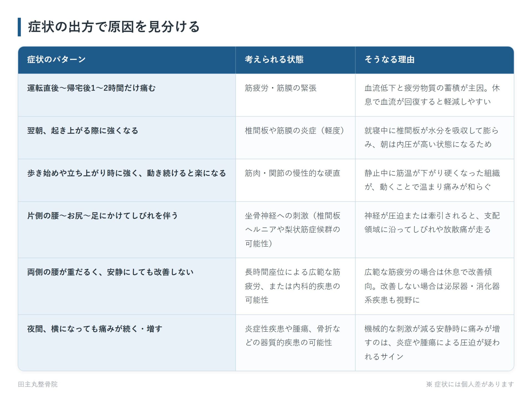
Task: Click footnote ※ 症状には個人差があります
Action: click(470, 384)
